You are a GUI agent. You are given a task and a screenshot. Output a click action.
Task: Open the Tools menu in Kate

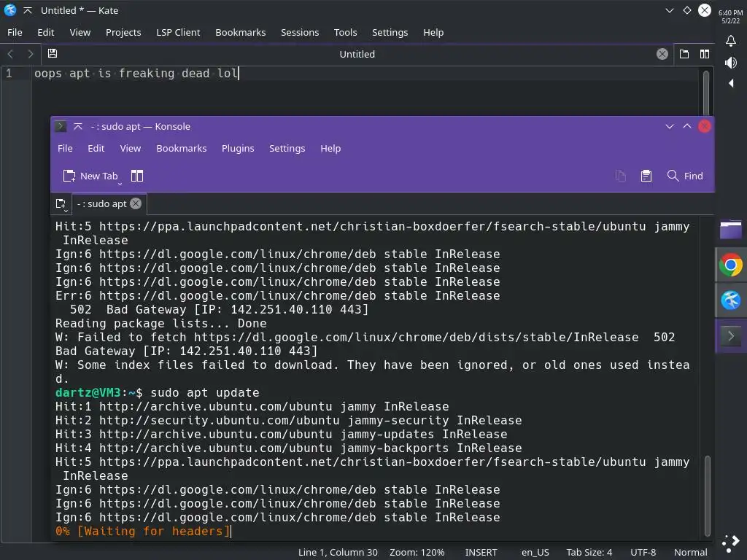(x=345, y=32)
